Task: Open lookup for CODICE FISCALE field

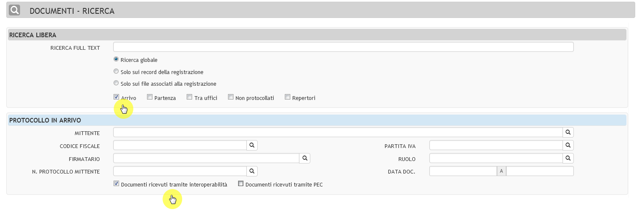Action: (252, 145)
